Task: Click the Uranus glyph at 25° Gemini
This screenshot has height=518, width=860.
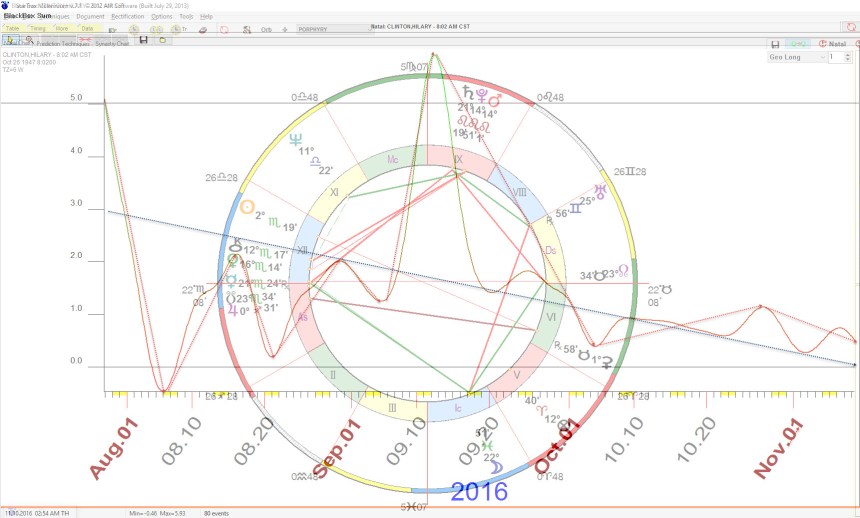Action: (601, 192)
